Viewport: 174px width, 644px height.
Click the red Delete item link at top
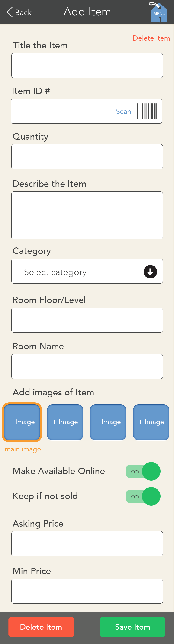(x=151, y=38)
